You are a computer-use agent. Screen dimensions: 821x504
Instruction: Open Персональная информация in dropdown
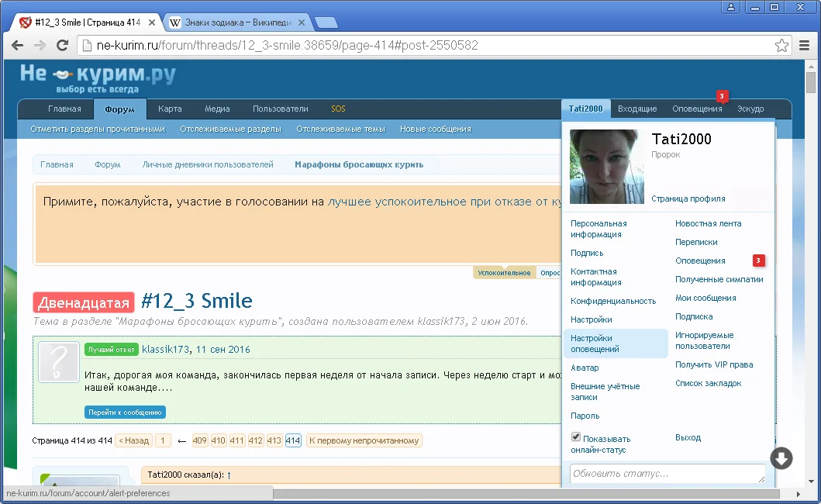599,229
